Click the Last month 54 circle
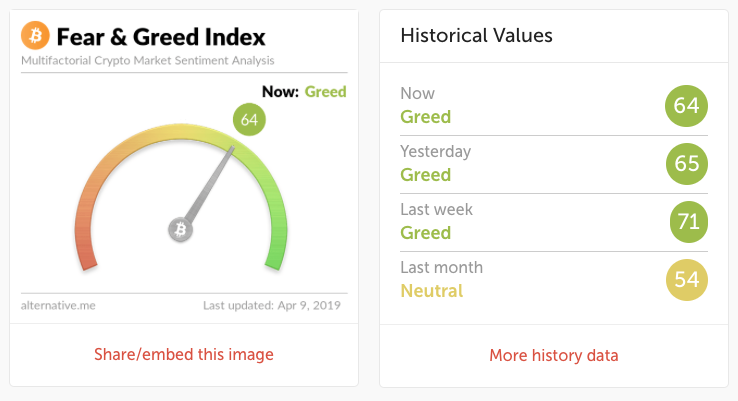Screen dimensions: 738x401 pos(687,280)
